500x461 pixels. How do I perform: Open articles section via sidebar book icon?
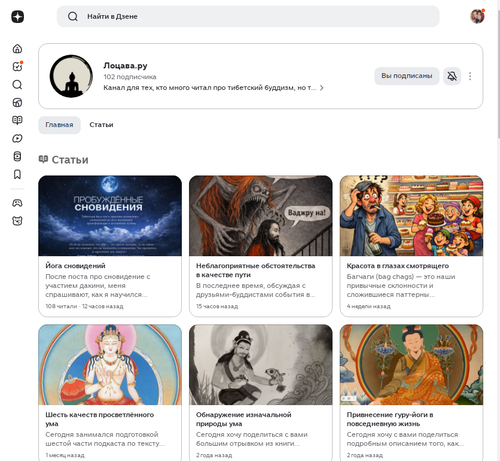(x=17, y=120)
